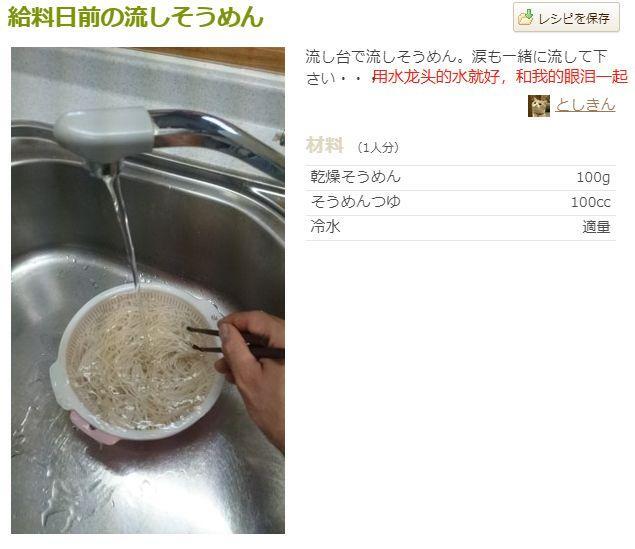Image resolution: width=635 pixels, height=549 pixels.
Task: Select ingredient 冷水
Action: click(325, 227)
